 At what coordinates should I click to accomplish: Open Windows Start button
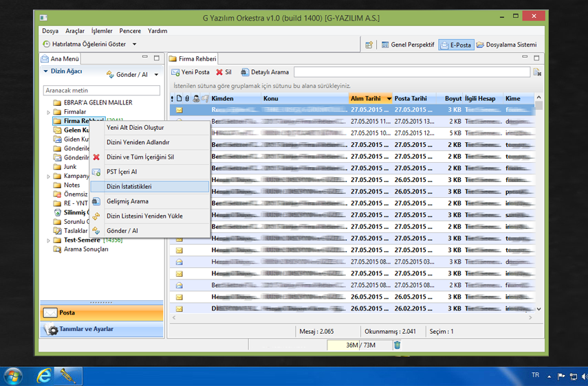coord(12,376)
